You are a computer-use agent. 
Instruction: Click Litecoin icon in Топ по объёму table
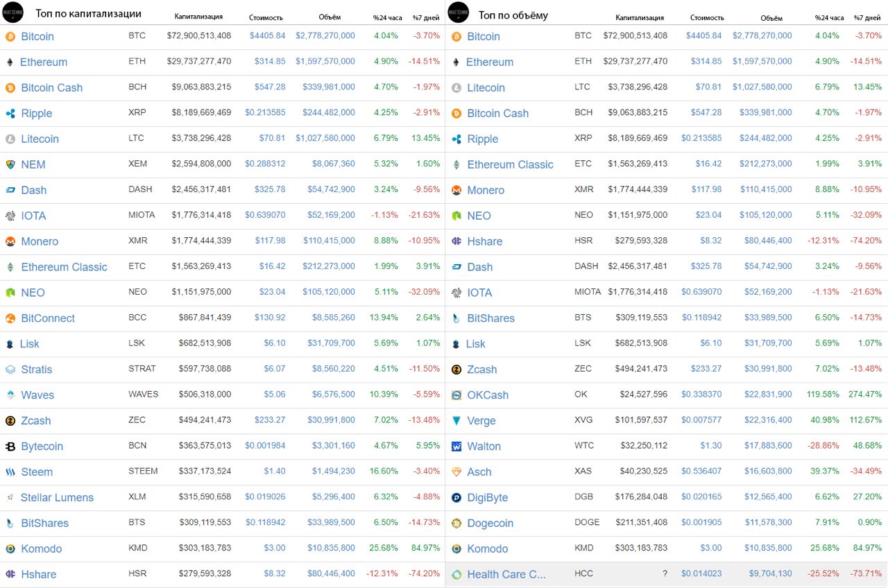point(456,87)
